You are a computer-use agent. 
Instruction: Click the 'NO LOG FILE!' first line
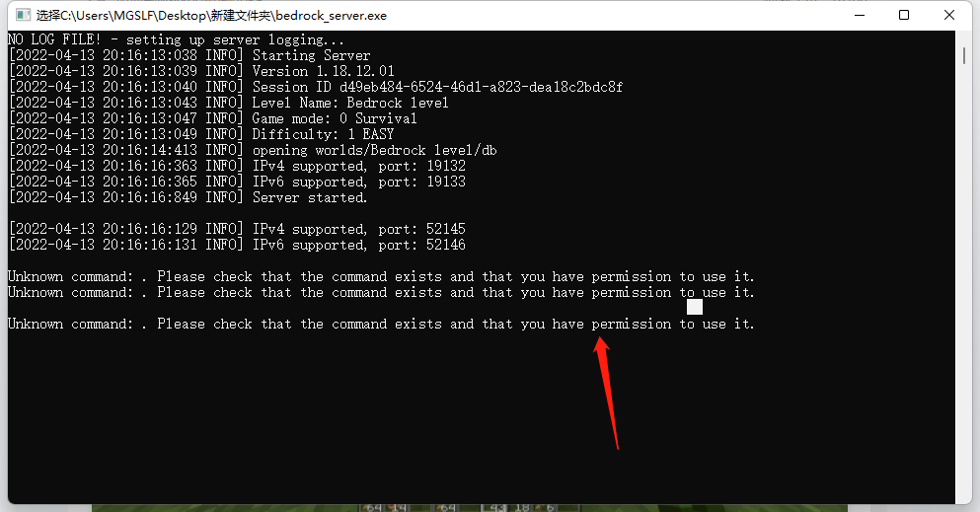pyautogui.click(x=176, y=39)
